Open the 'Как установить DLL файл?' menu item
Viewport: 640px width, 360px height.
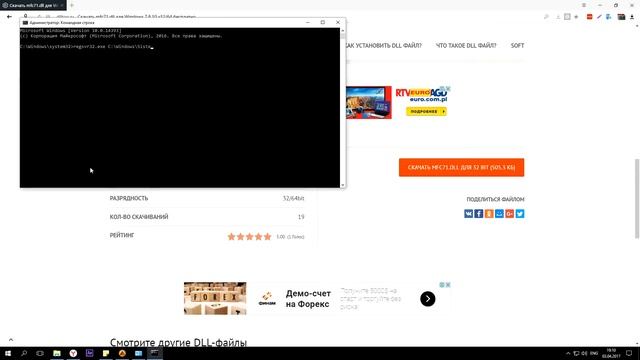383,45
